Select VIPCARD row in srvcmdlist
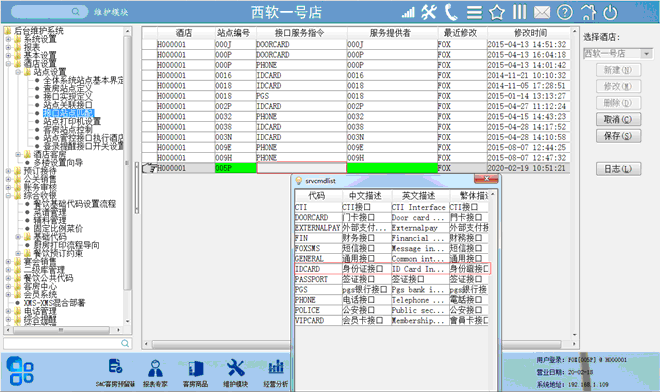Screen dimensions: 660x392 (391, 320)
